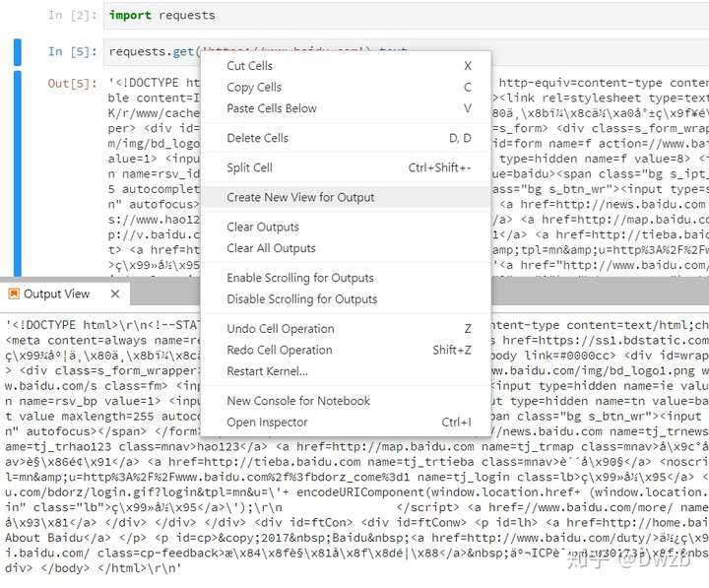Select Restart Kernel... menu item
The width and height of the screenshot is (709, 588).
(x=346, y=371)
